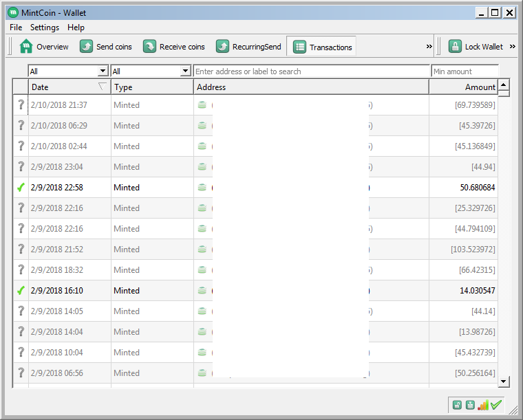This screenshot has height=420, width=523.
Task: Select the Transactions tab
Action: [x=322, y=47]
